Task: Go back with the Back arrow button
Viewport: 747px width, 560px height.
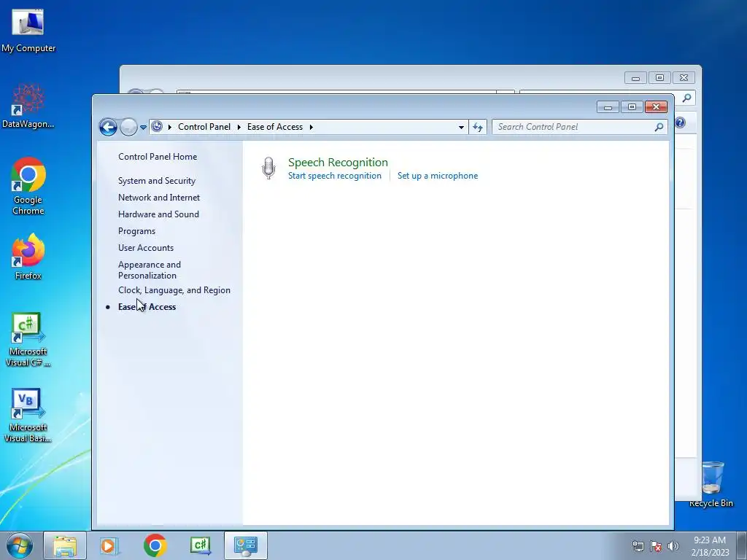Action: (x=108, y=127)
